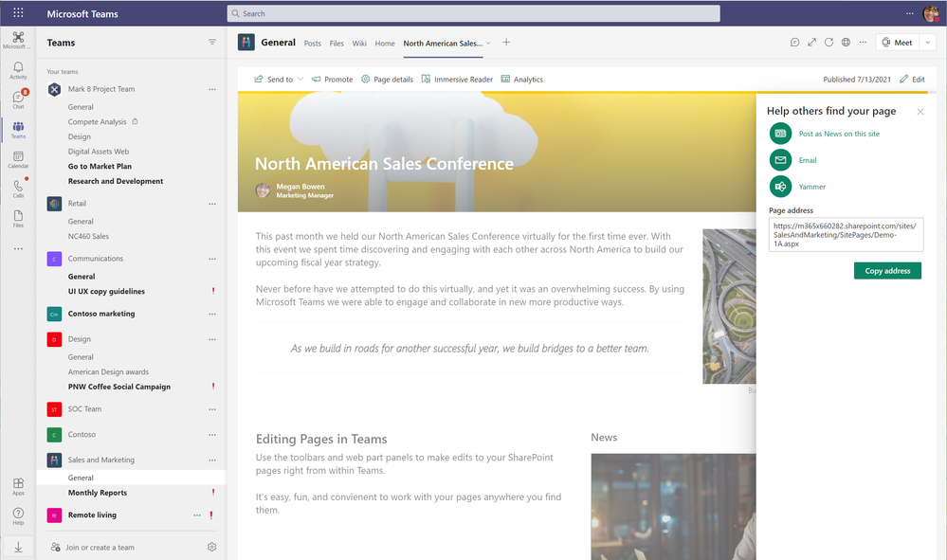Open the Monthly Reports channel
The width and height of the screenshot is (947, 560).
click(x=98, y=493)
